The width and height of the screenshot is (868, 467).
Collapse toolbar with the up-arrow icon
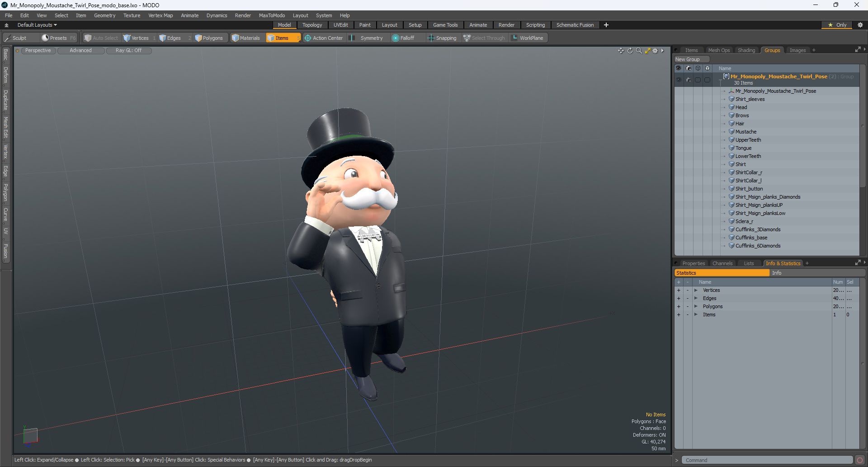click(x=6, y=25)
